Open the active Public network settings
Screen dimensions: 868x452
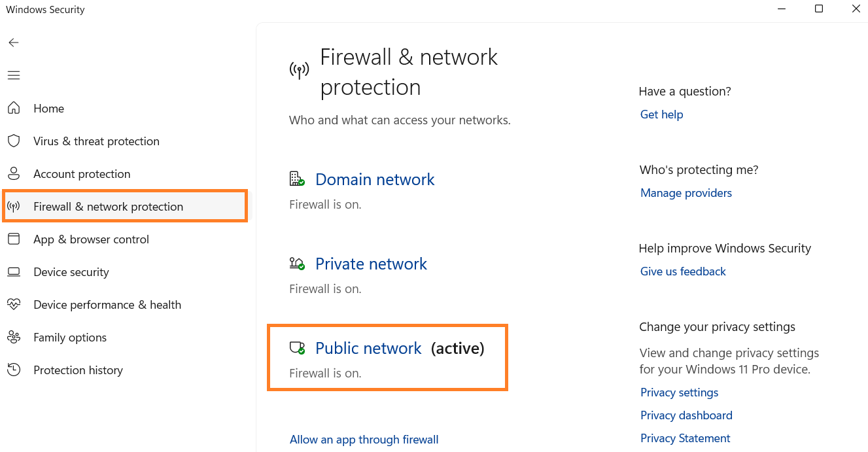pos(368,349)
